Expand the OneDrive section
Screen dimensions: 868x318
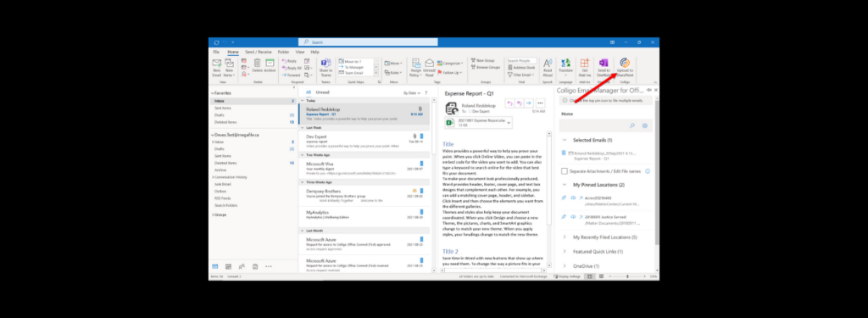pyautogui.click(x=564, y=266)
